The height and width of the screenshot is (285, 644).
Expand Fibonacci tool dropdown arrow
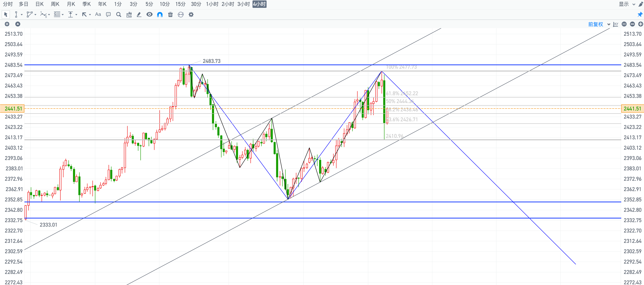[x=62, y=15]
